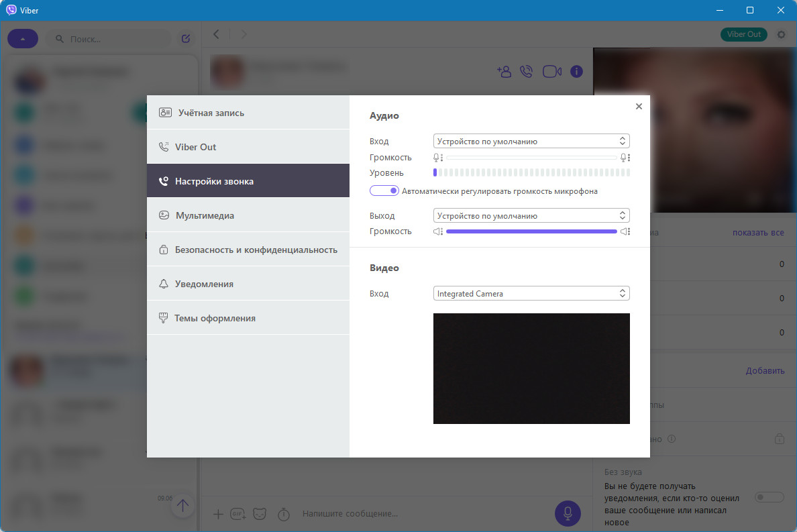This screenshot has width=797, height=532.
Task: Start a voice call with phone icon
Action: pos(527,72)
